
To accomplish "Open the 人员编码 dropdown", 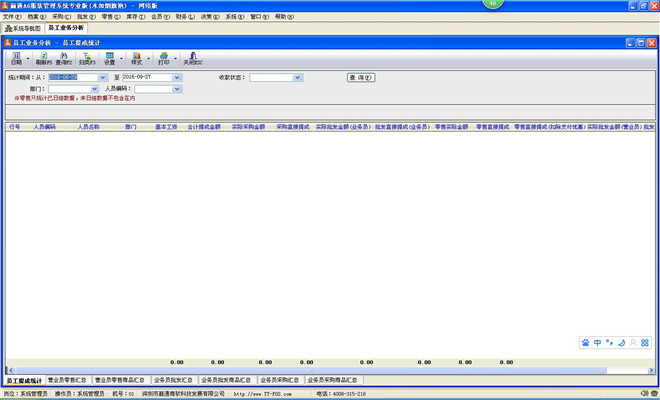I will pos(177,89).
